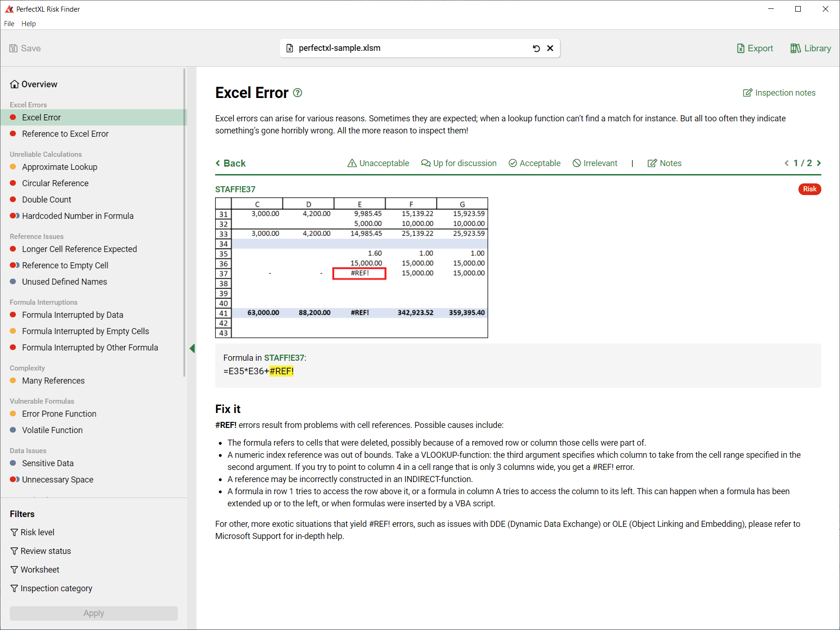Close the loaded perfectxl-sample.xlsm file
This screenshot has height=630, width=840.
click(x=550, y=49)
